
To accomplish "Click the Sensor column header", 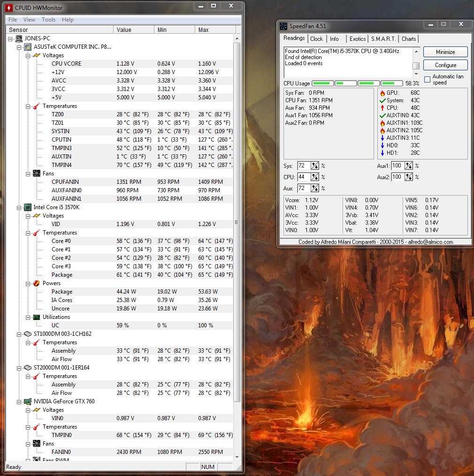I will coord(60,30).
